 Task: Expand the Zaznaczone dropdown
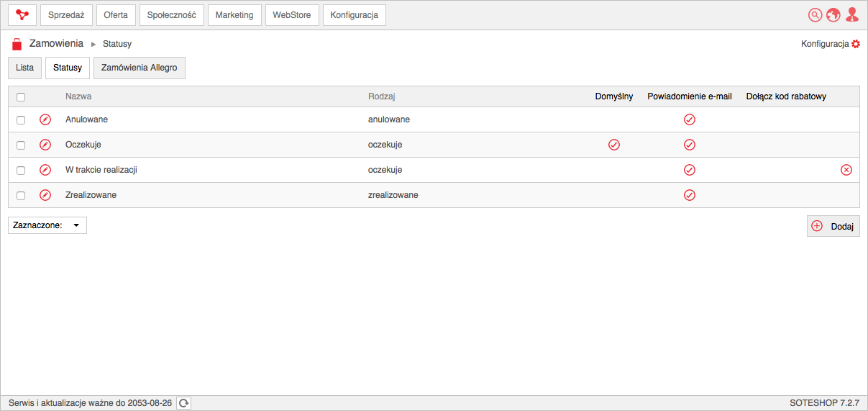(x=47, y=225)
